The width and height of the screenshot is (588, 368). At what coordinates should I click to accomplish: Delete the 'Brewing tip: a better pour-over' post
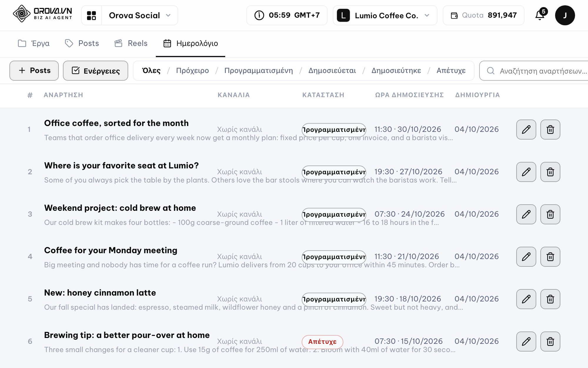[x=550, y=342]
